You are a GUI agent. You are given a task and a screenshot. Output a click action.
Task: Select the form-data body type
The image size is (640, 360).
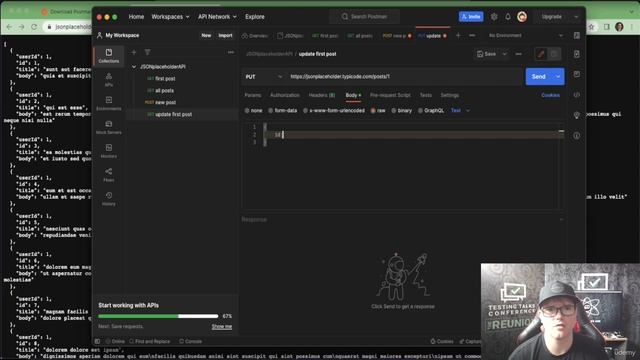click(282, 111)
